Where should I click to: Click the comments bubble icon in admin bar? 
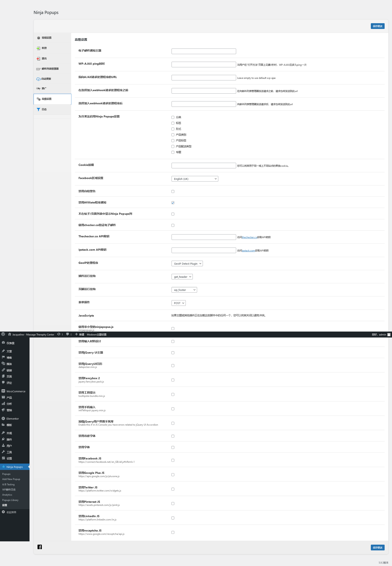click(67, 334)
